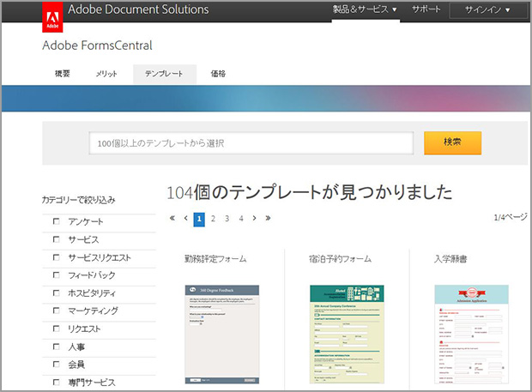Check the サービス category checkbox
Image resolution: width=532 pixels, height=392 pixels.
click(57, 239)
